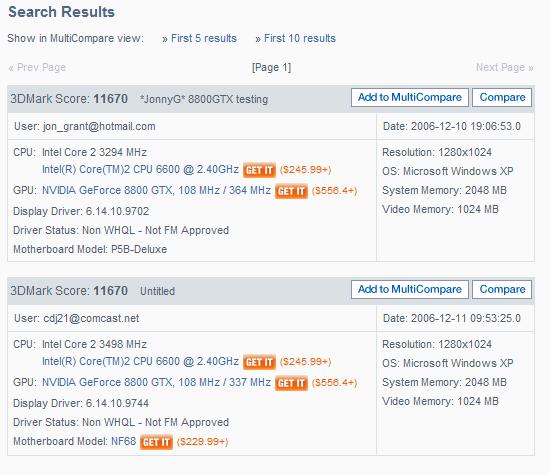The width and height of the screenshot is (550, 475).
Task: Click GET IT badge for second result's CPU
Action: 259,362
